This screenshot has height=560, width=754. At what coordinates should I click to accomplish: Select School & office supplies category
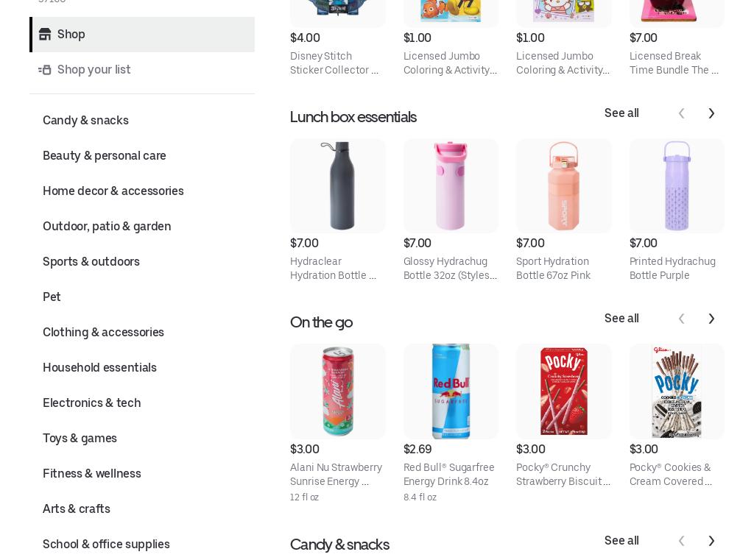click(x=106, y=544)
